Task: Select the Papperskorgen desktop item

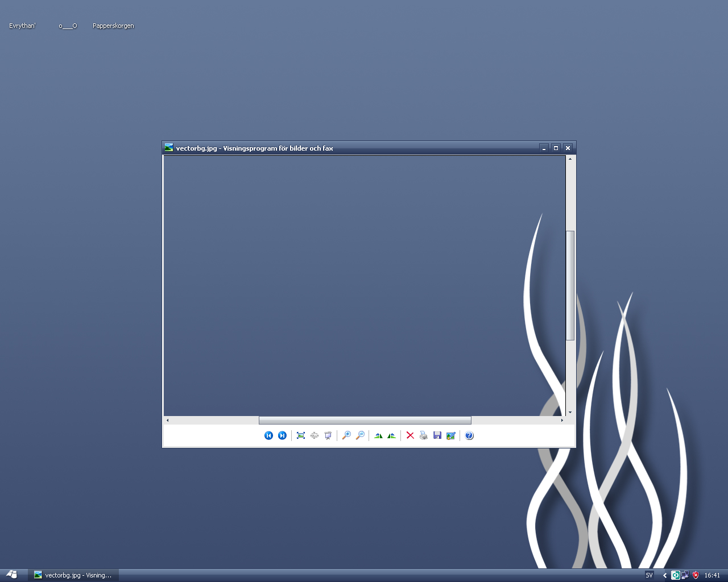Action: pyautogui.click(x=113, y=26)
